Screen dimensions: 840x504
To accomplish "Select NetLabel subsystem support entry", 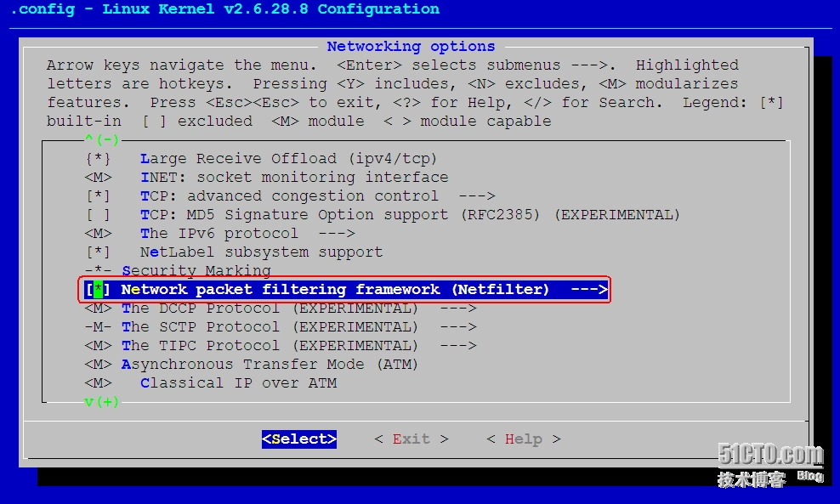I will 261,252.
